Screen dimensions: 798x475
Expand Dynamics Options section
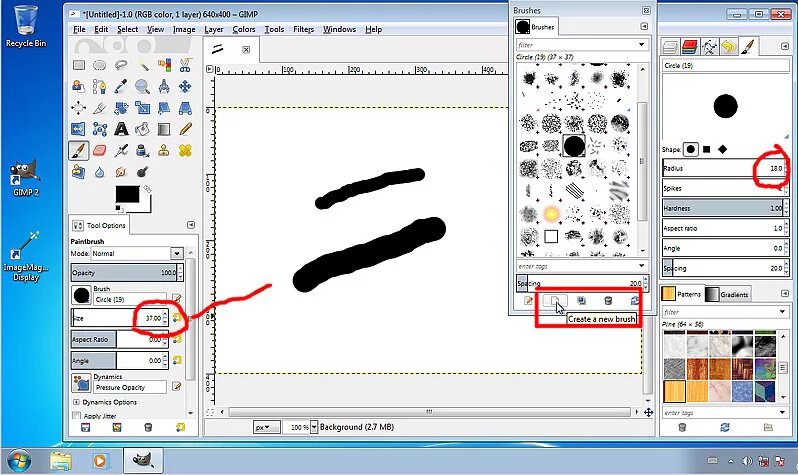(x=76, y=402)
